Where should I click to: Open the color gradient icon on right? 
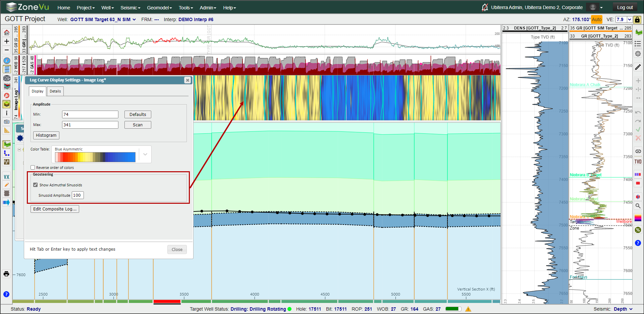click(638, 218)
